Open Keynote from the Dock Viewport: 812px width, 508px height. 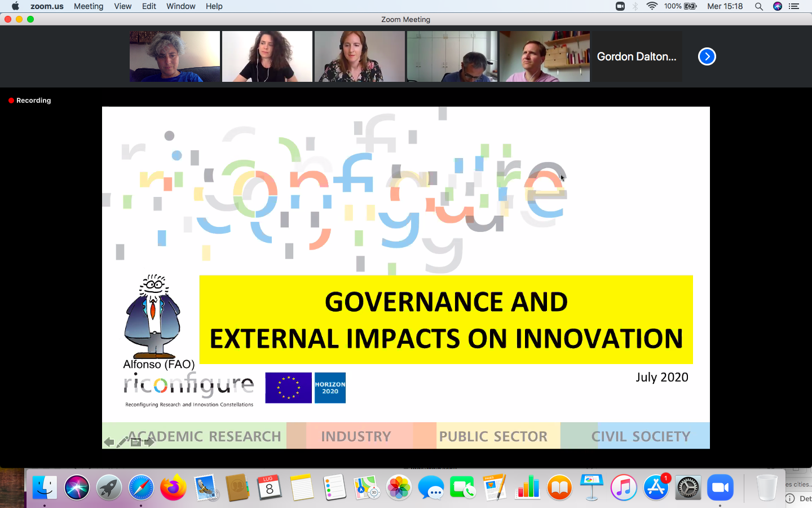(x=592, y=488)
